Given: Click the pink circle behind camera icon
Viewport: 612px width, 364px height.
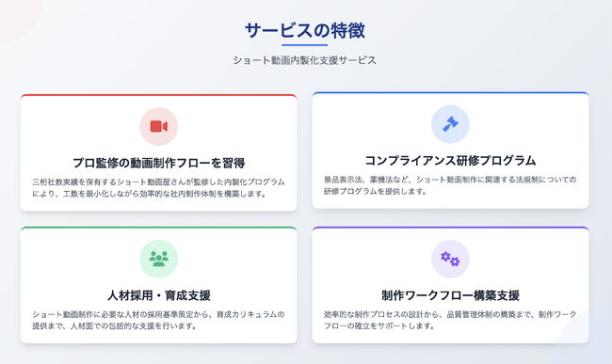Looking at the screenshot, I should (159, 126).
